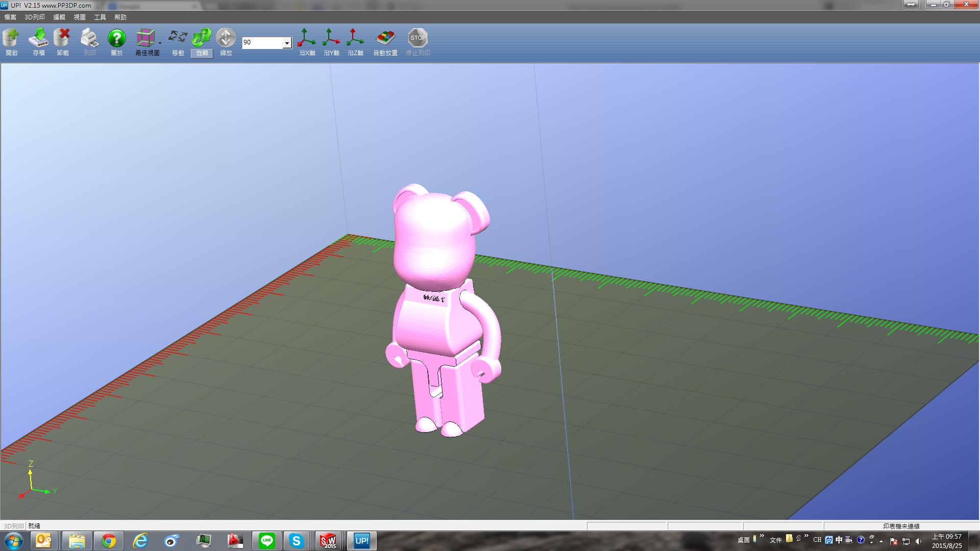Open the 編輯 (Edit) menu
The image size is (980, 551).
pos(59,17)
